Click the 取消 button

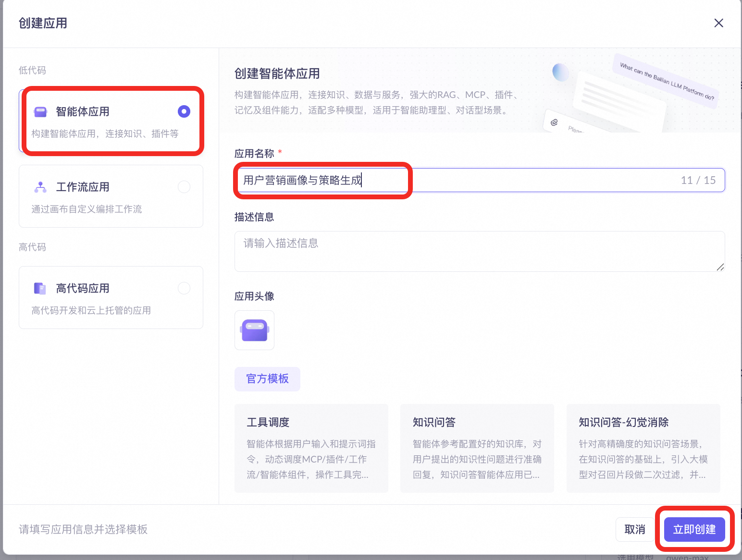tap(634, 529)
